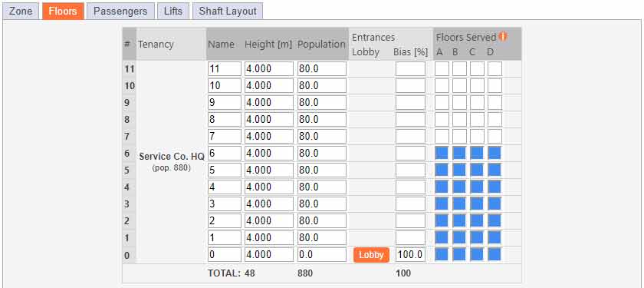Uncheck lift D for floor 1
This screenshot has width=644, height=288.
tap(495, 237)
